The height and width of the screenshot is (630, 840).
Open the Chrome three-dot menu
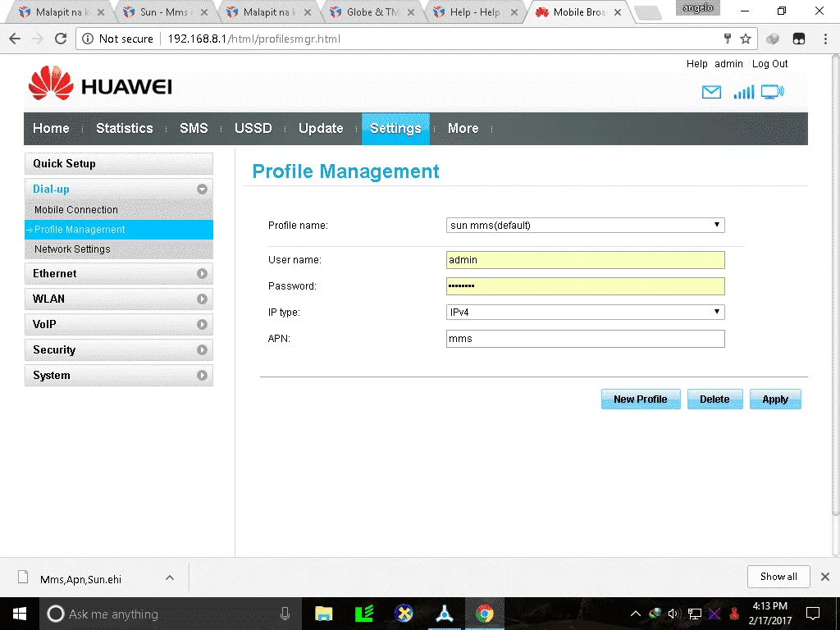[x=825, y=39]
